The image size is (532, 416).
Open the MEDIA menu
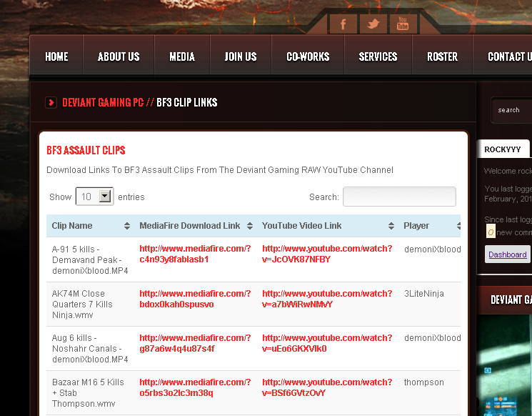[x=182, y=56]
